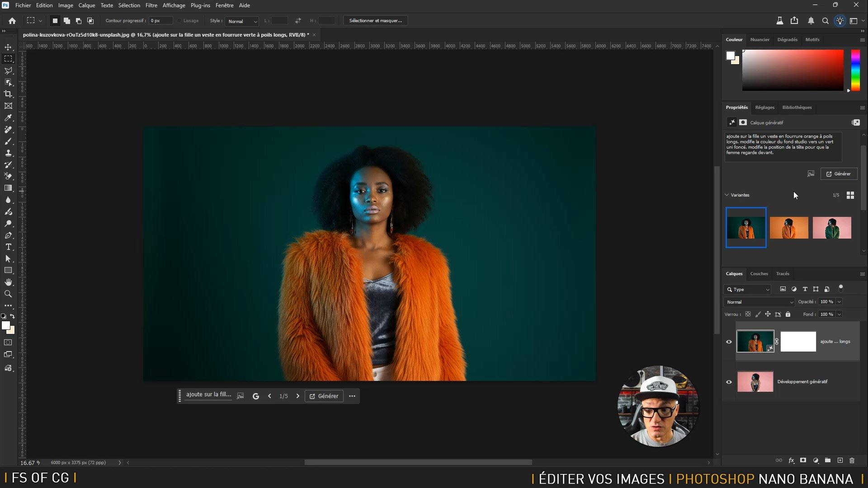Screen dimensions: 868x488
Task: Switch to the Couches tab
Action: [x=759, y=273]
